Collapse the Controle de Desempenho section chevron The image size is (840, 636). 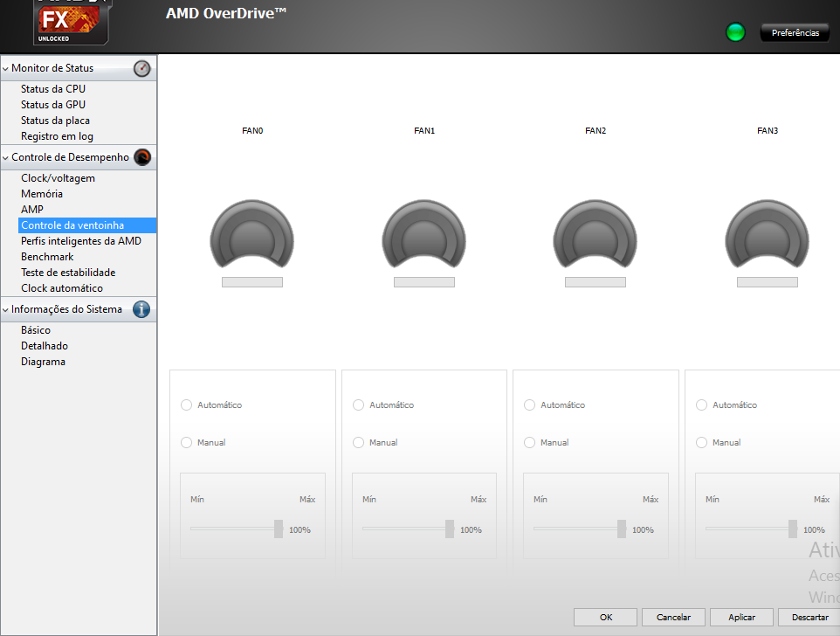5,158
